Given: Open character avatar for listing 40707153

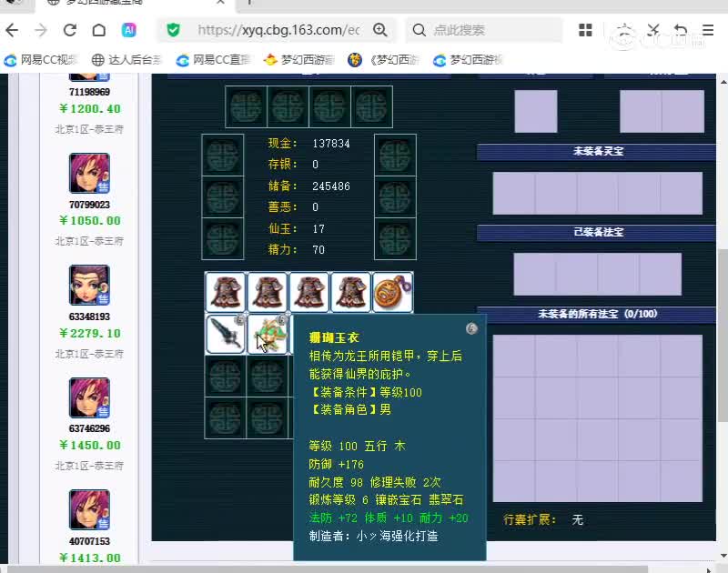Looking at the screenshot, I should 89,509.
